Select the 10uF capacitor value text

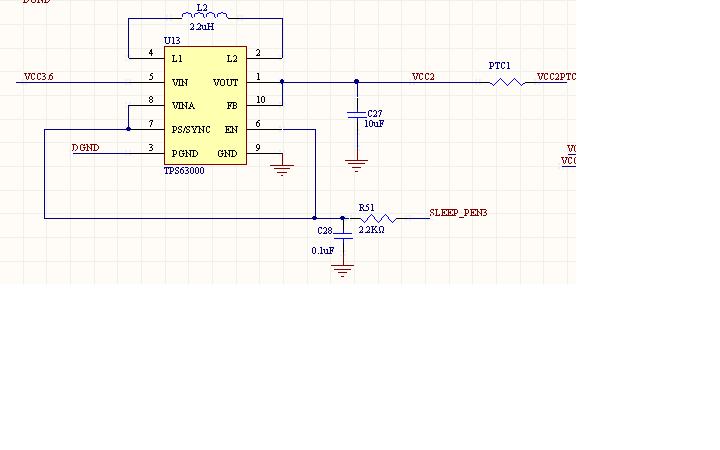(x=374, y=124)
